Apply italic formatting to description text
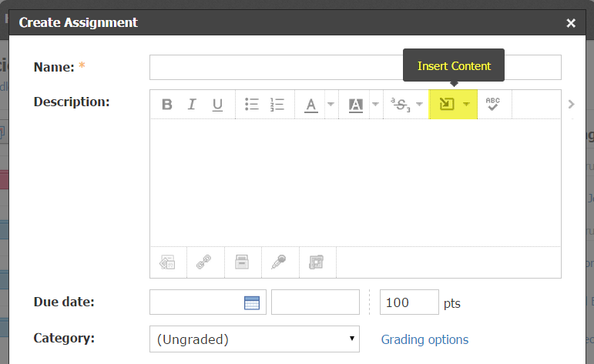 (192, 105)
